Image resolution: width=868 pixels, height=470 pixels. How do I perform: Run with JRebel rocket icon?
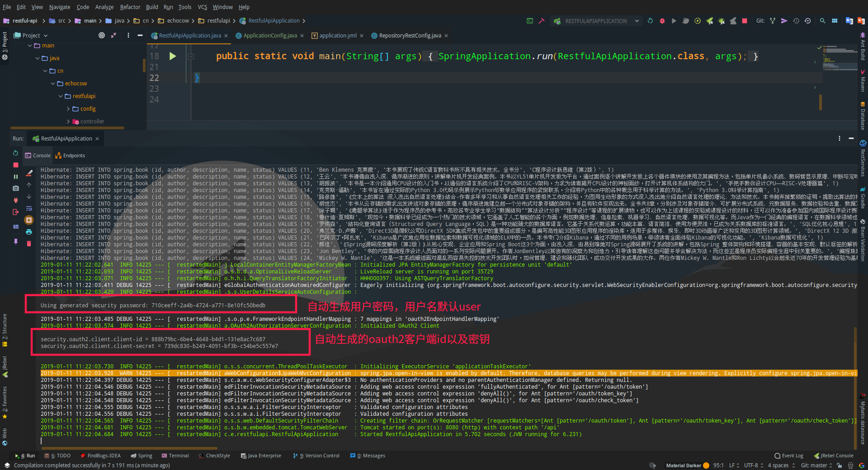coord(710,21)
